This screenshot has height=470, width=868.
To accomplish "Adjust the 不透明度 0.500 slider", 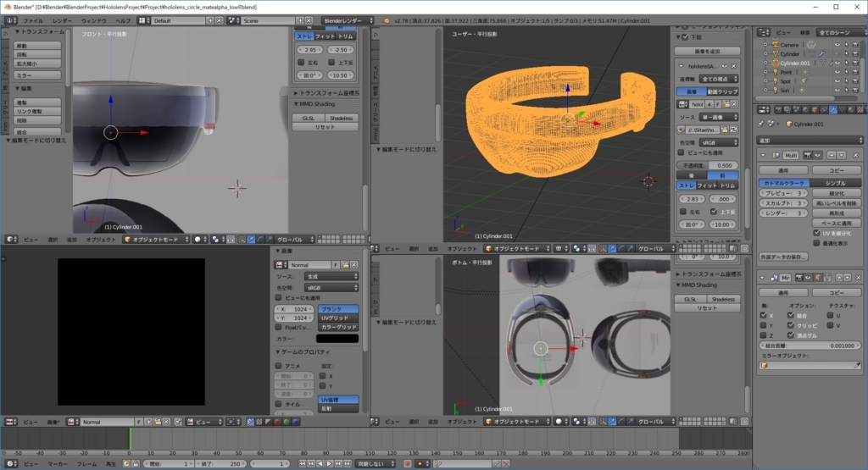I will coord(708,165).
